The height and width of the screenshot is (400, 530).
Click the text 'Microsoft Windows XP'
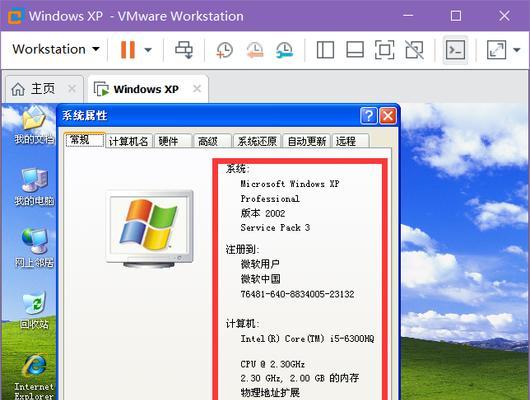pyautogui.click(x=290, y=184)
